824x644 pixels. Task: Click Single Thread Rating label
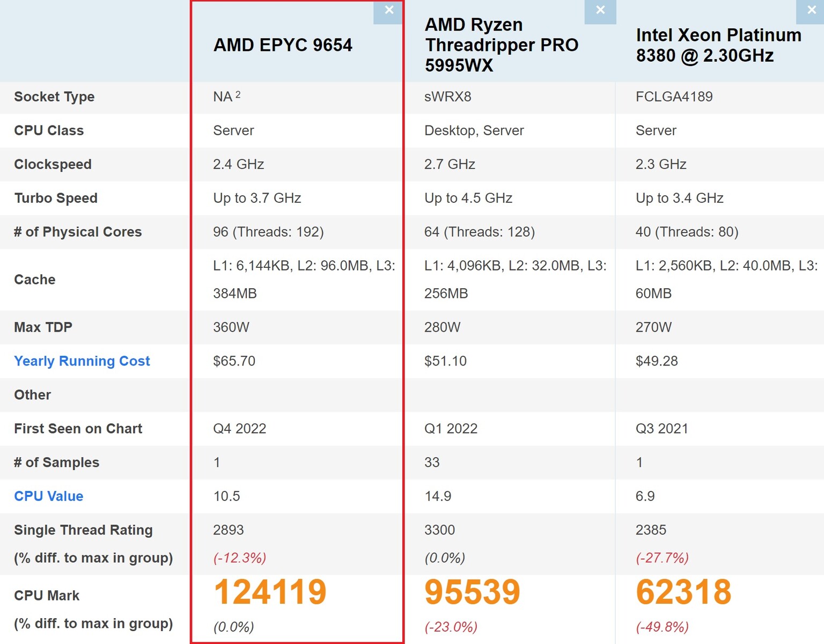[x=83, y=530]
